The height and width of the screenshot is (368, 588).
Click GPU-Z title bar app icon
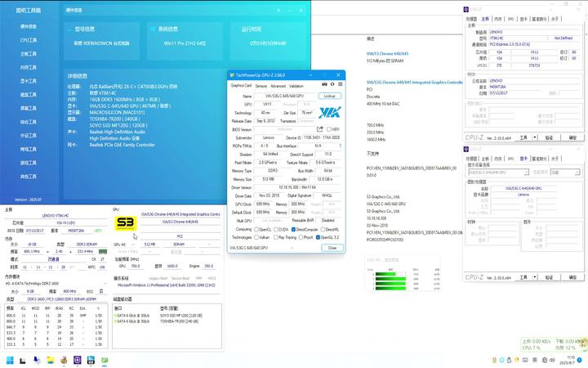[232, 75]
